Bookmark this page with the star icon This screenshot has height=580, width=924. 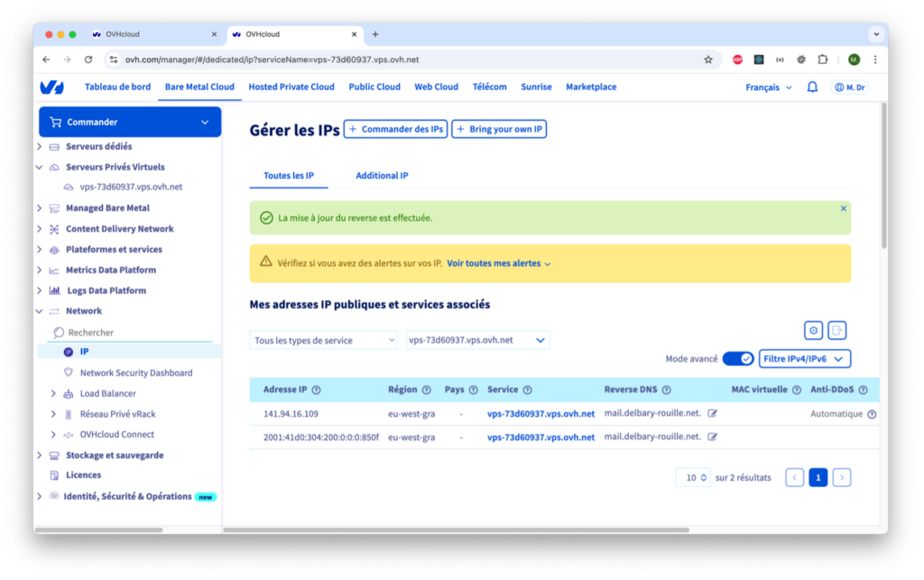tap(708, 60)
